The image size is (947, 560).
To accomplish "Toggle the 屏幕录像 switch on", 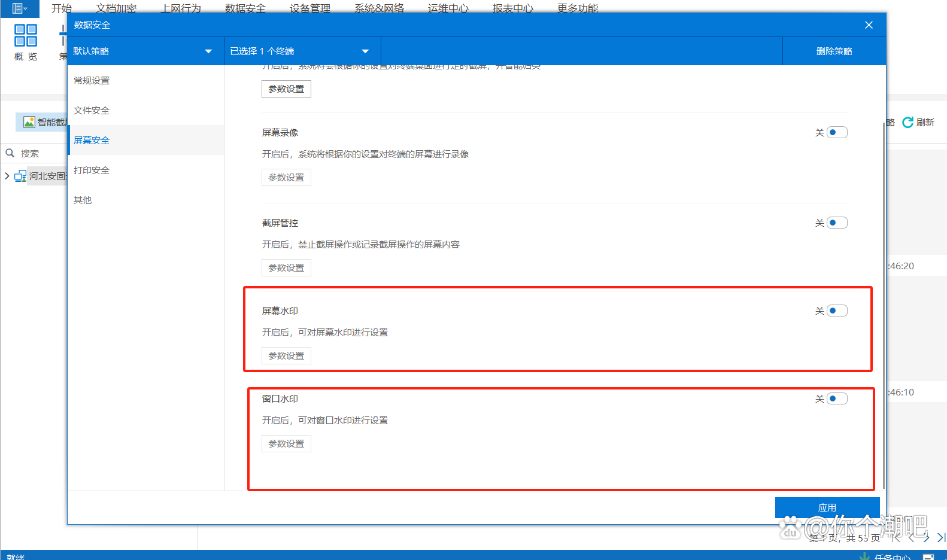I will click(837, 132).
